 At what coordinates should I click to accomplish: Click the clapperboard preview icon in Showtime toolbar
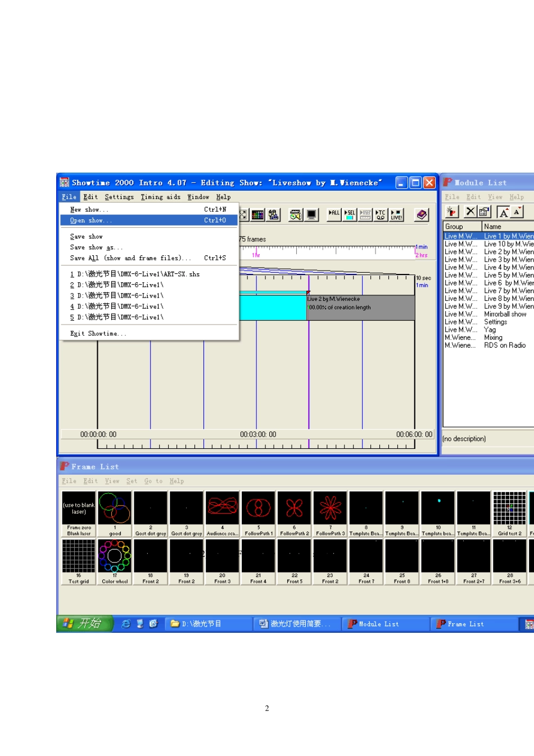coord(296,214)
